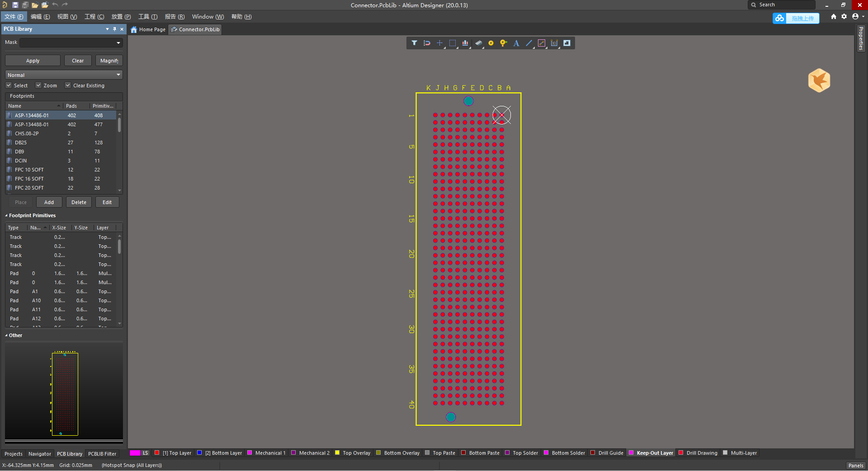
Task: Select the Bottom Layer tab
Action: [x=220, y=453]
